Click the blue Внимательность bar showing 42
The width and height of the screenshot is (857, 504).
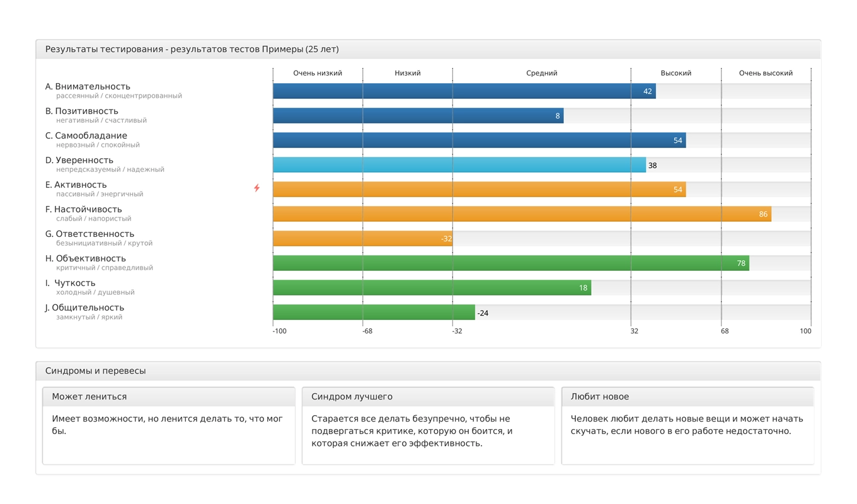point(464,91)
